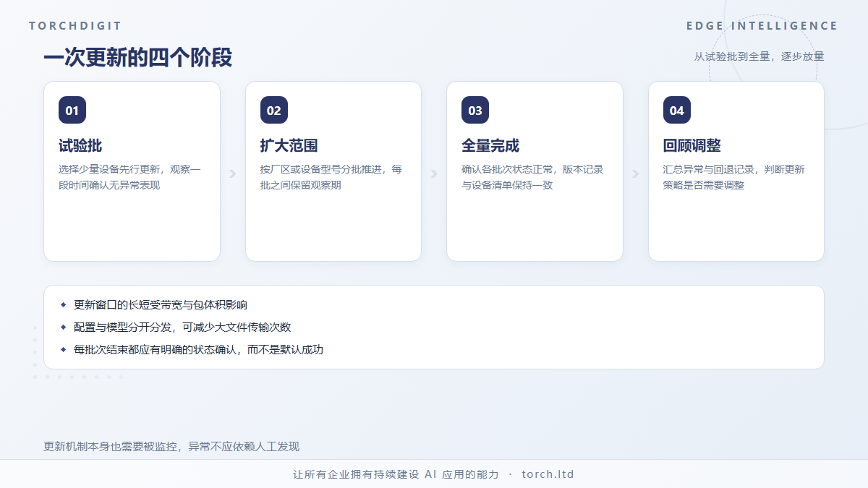Viewport: 868px width, 488px height.
Task: Click the chevron between 扩大范围 and 全量完成 cards
Action: 434,174
